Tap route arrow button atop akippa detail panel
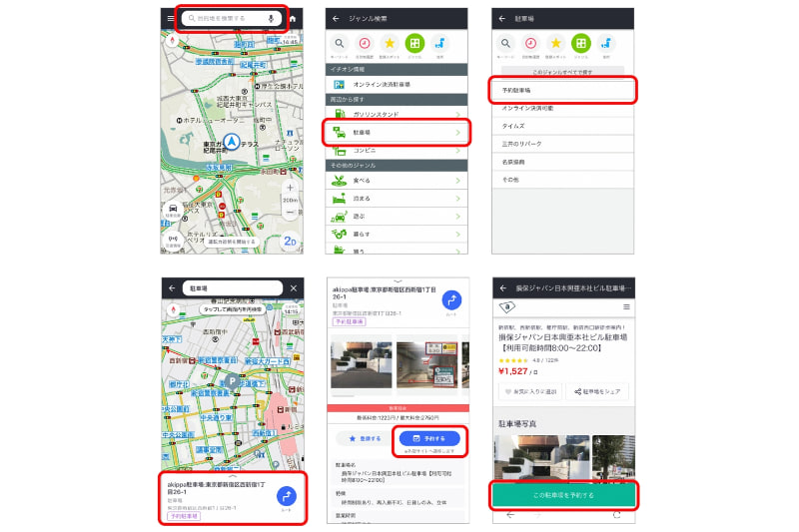799x532 pixels. tap(451, 300)
